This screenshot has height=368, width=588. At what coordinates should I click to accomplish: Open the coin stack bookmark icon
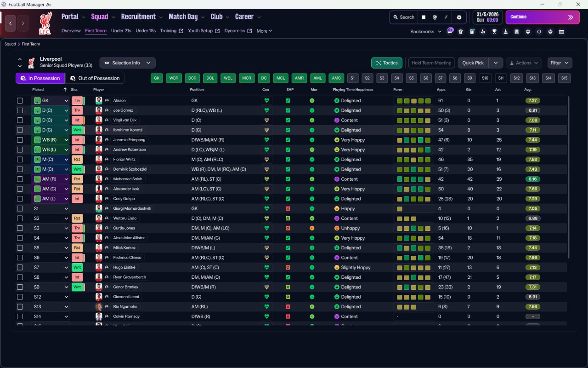tap(517, 32)
